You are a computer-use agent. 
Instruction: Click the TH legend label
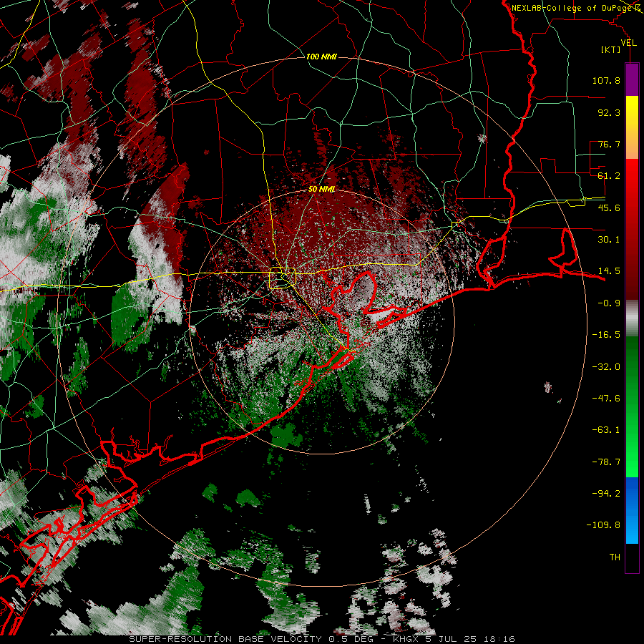pos(615,557)
